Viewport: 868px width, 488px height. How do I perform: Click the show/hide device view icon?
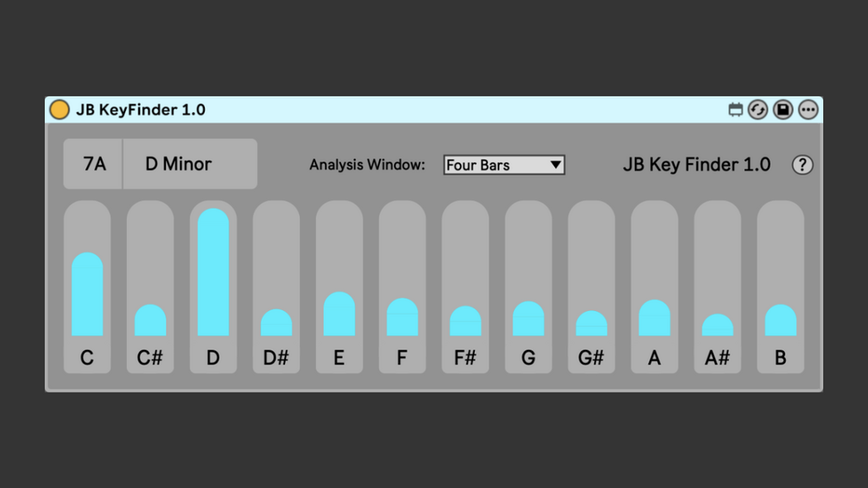pos(735,110)
